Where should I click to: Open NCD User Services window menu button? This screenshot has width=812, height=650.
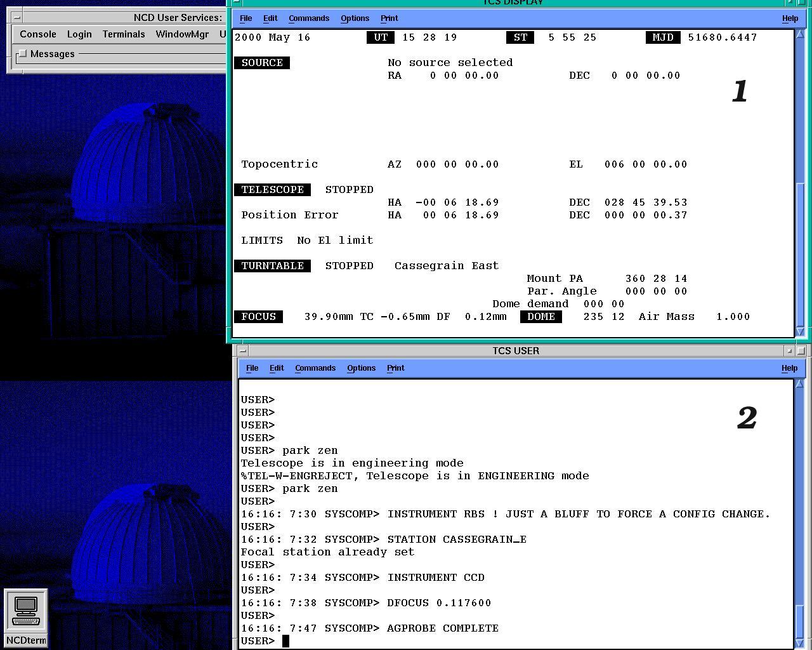tap(16, 18)
